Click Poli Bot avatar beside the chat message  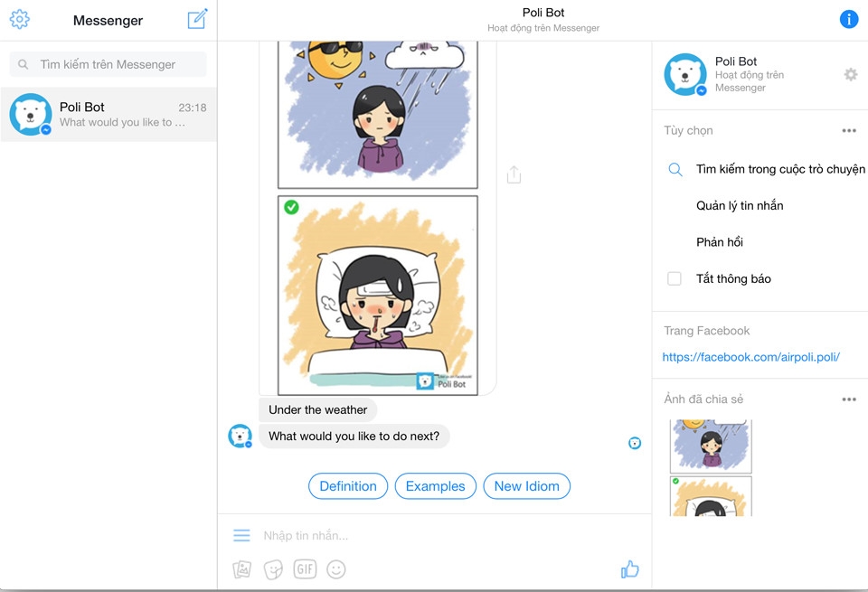pos(241,436)
